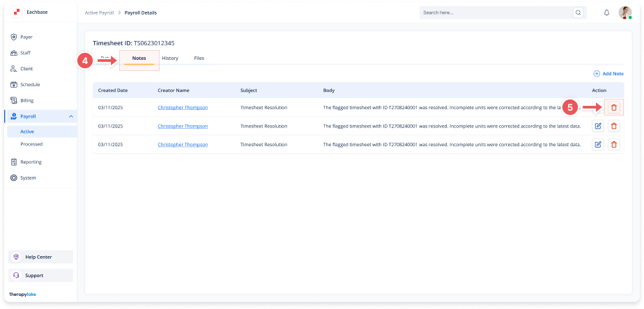644x309 pixels.
Task: Delete the third note row
Action: [x=614, y=145]
